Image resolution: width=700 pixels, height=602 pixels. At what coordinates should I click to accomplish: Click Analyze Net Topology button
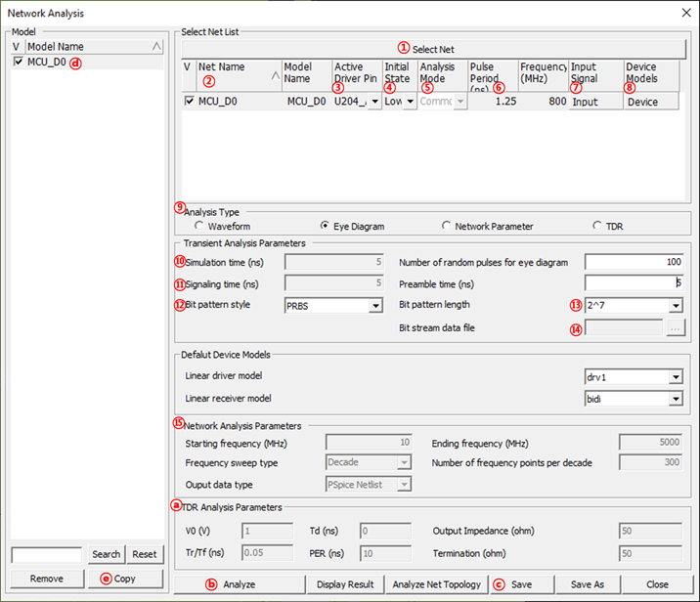[x=435, y=584]
